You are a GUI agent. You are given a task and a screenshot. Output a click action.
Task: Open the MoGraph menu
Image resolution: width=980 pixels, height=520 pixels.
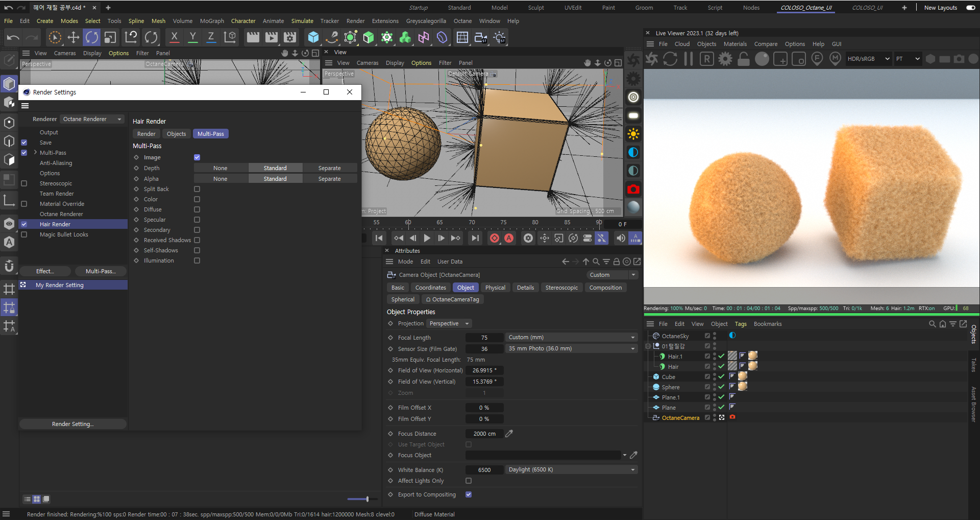(212, 21)
